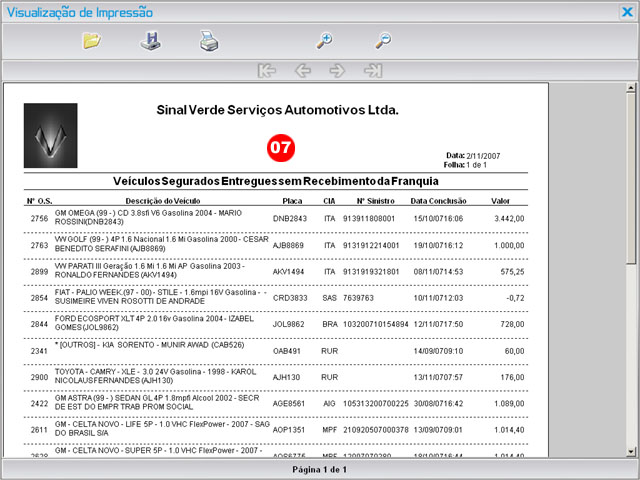The width and height of the screenshot is (640, 480).
Task: Click the vertical scrollbar thumb
Action: (x=631, y=178)
